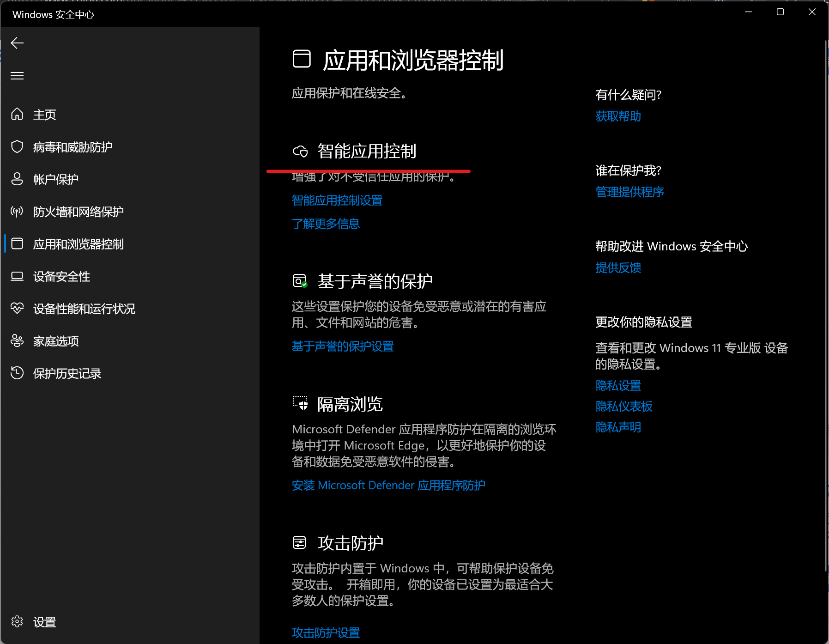The image size is (829, 644).
Task: Maximize the Windows 安全中心 window
Action: click(x=780, y=12)
